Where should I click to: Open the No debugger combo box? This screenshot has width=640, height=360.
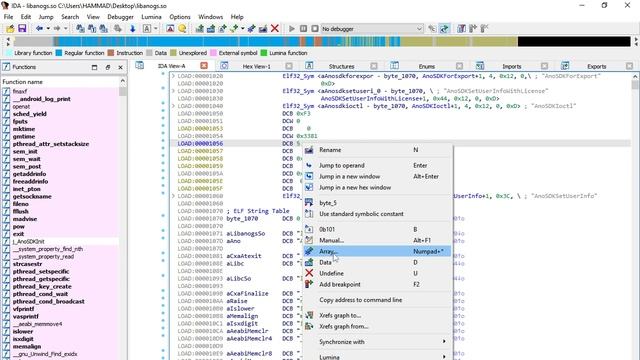point(372,29)
